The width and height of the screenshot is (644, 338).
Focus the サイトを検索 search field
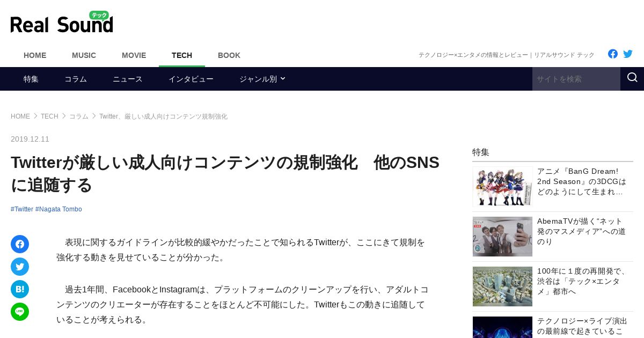tap(576, 79)
